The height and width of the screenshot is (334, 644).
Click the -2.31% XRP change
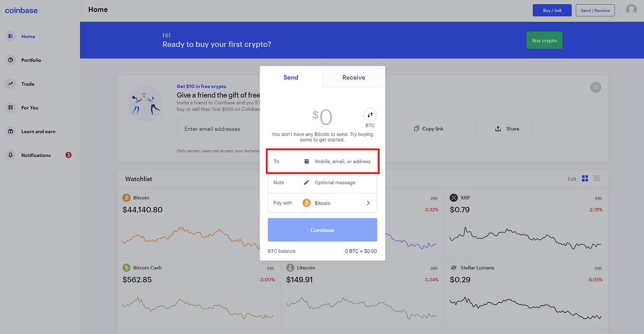595,210
